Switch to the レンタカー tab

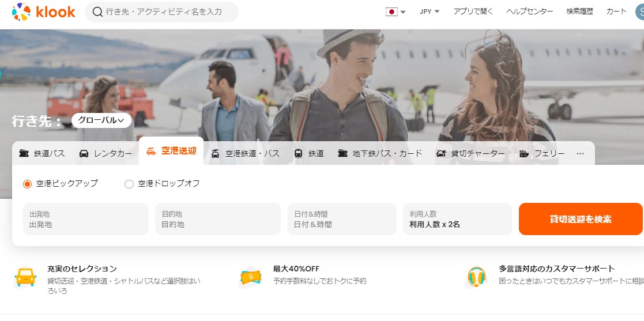pos(106,153)
